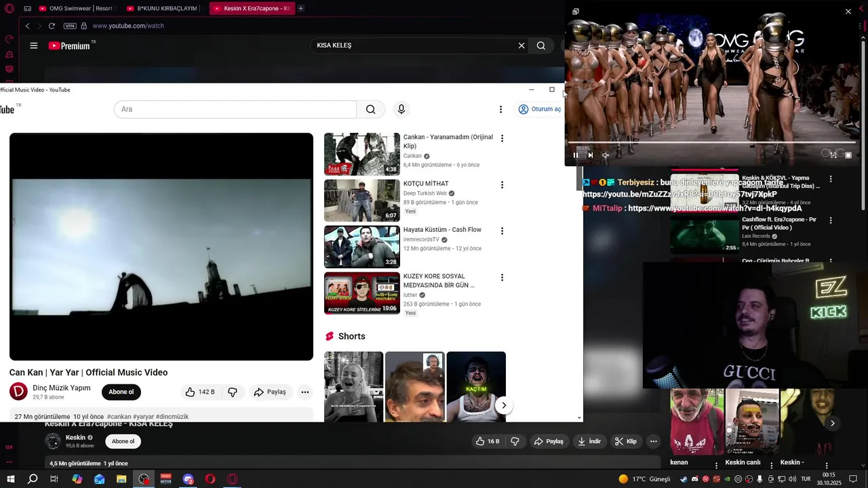
Task: Show next Shorts with arrow button
Action: [x=504, y=405]
